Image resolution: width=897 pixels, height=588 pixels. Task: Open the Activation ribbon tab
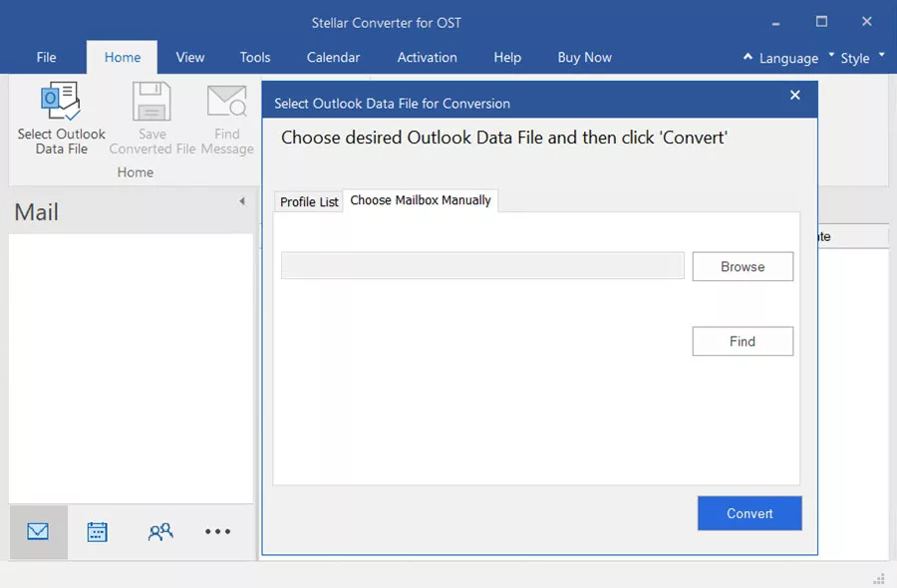coord(427,57)
